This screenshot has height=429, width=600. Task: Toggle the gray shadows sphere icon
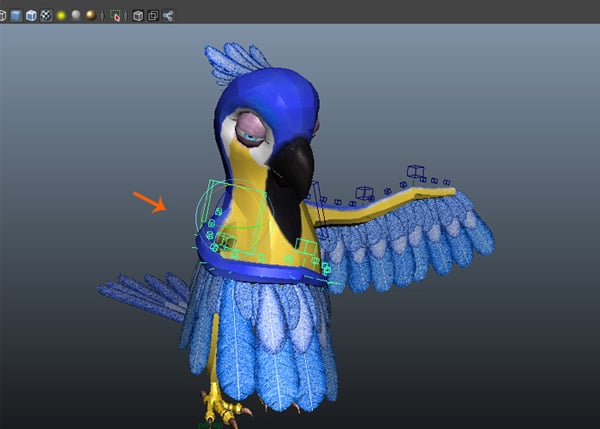[76, 15]
